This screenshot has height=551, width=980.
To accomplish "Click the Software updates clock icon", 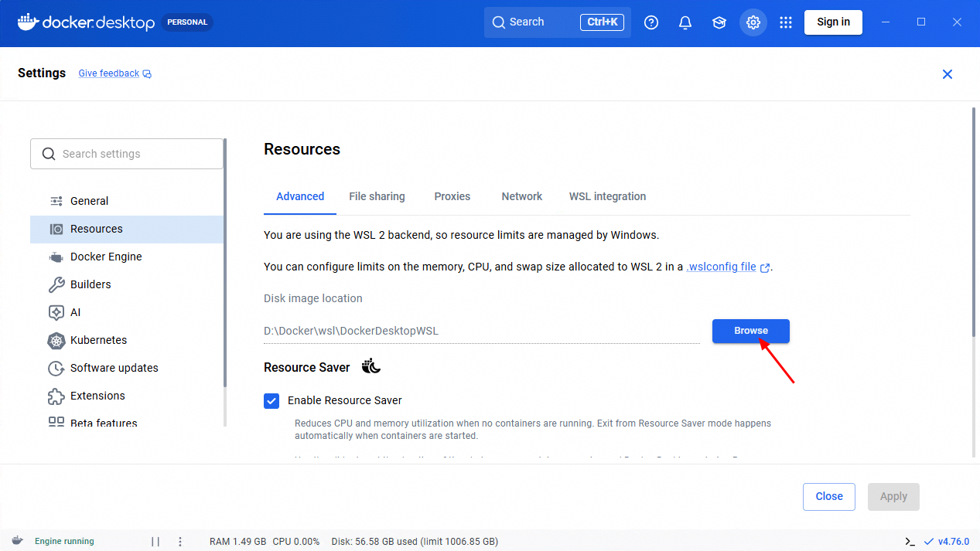I will click(x=56, y=368).
